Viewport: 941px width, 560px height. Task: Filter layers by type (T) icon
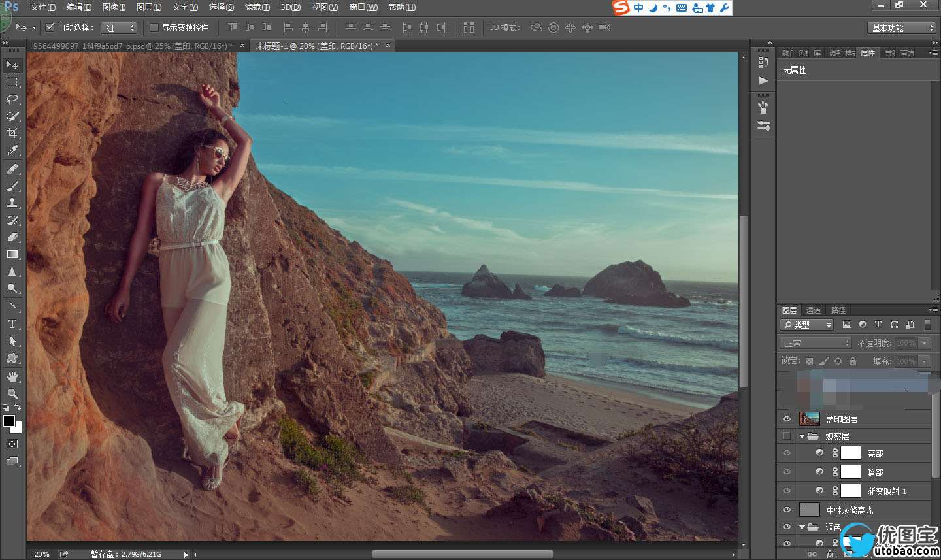(x=878, y=325)
